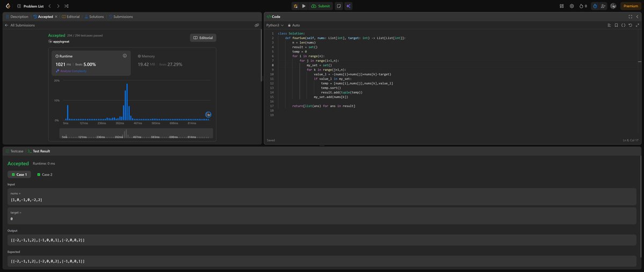Click your avatar marker on the chart
Screen dimensions: 644x272
pyautogui.click(x=208, y=114)
